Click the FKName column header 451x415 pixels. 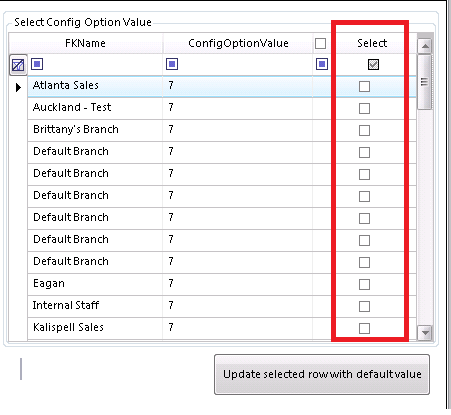pos(85,43)
